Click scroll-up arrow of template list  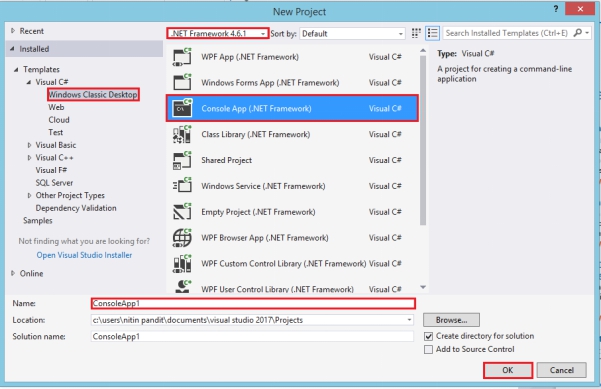coord(423,51)
